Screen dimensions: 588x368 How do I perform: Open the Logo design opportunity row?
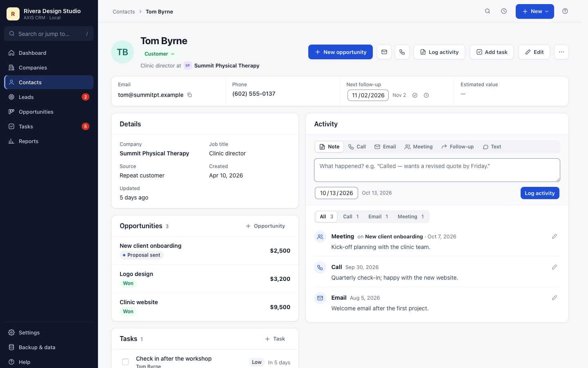tap(205, 279)
